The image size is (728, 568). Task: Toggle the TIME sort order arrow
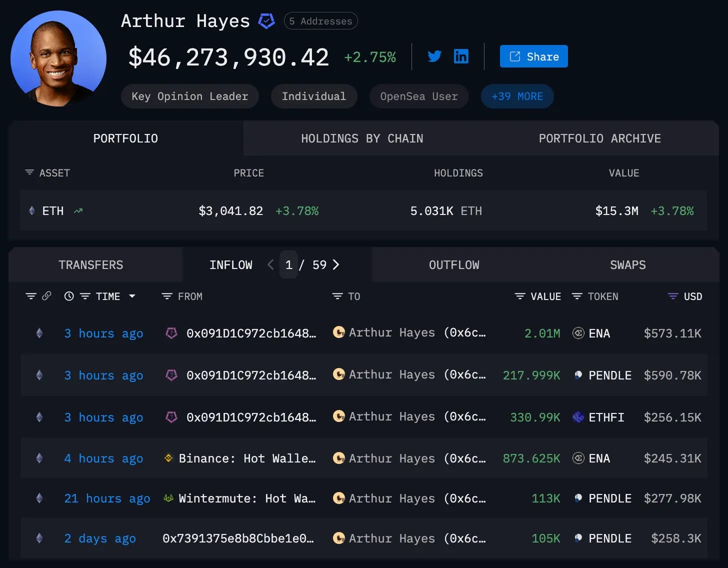[132, 296]
